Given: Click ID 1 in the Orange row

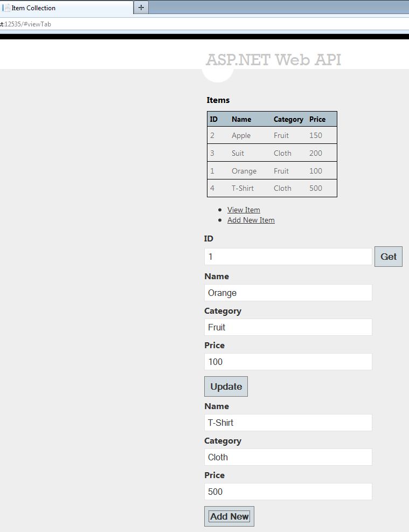Looking at the screenshot, I should (x=212, y=171).
